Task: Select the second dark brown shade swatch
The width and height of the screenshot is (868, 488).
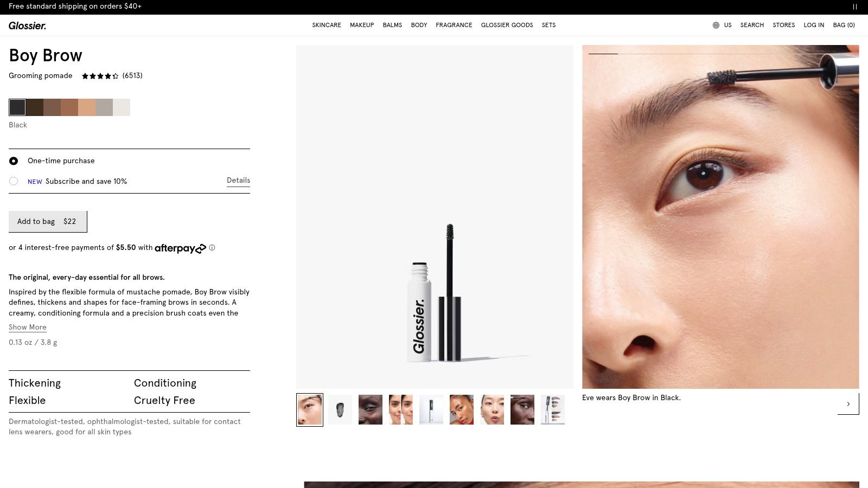Action: tap(35, 107)
